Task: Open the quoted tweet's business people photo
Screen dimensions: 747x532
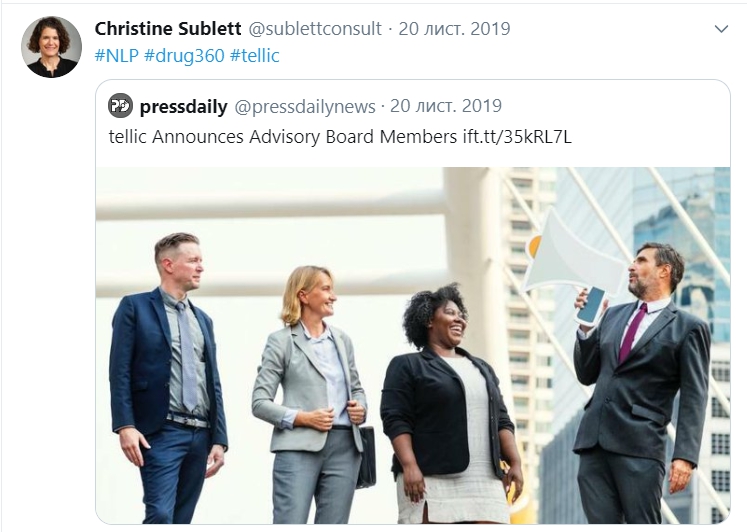Action: coord(413,345)
